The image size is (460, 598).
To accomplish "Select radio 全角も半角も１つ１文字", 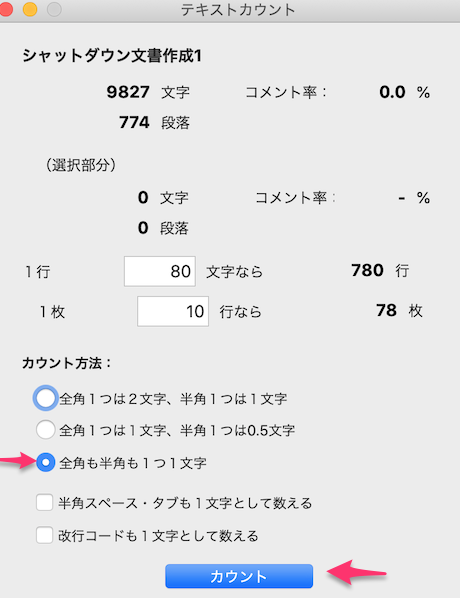I will click(45, 462).
